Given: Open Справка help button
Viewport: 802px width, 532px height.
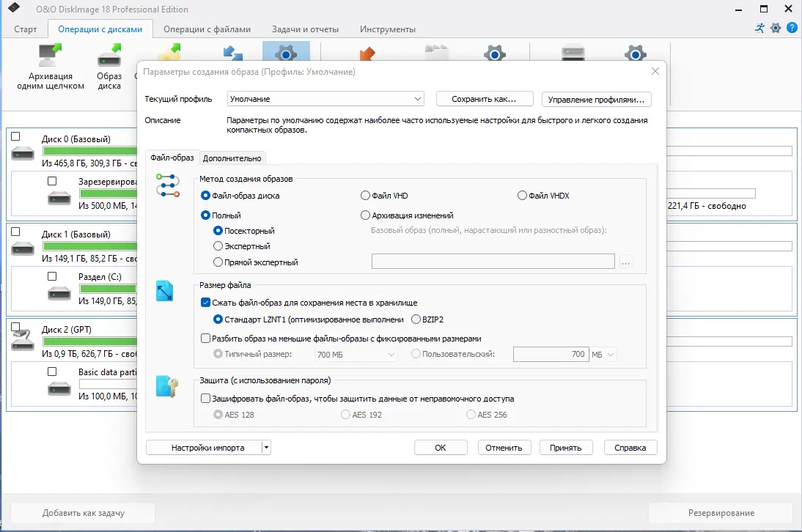Looking at the screenshot, I should [630, 448].
